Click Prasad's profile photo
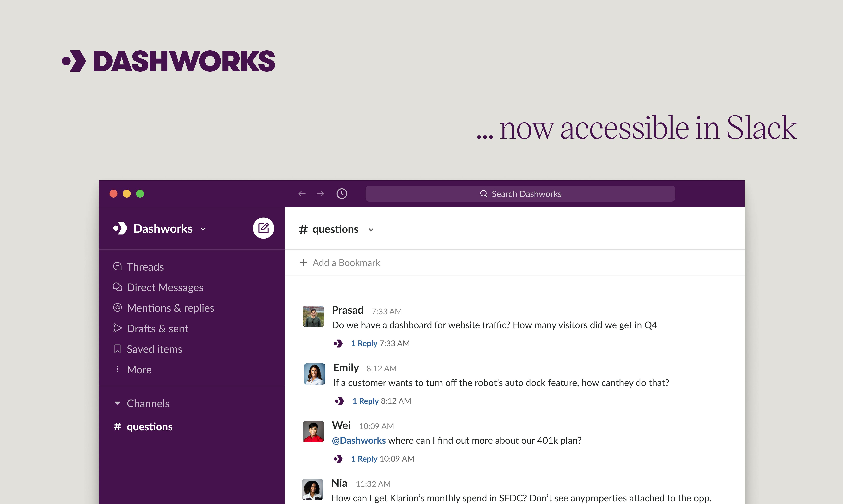The width and height of the screenshot is (843, 504). 313,316
